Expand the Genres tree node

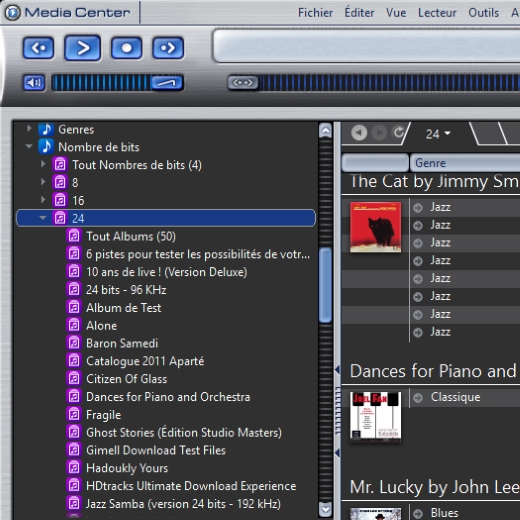coord(29,129)
